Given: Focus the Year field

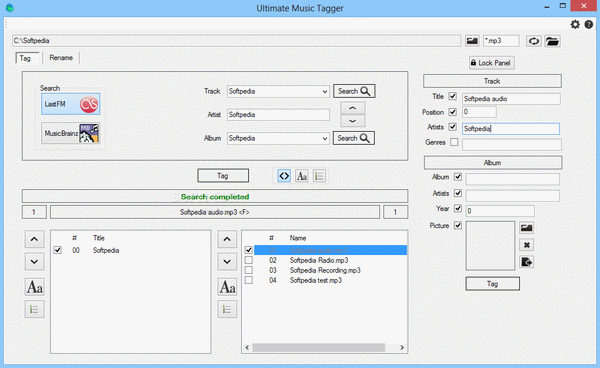Looking at the screenshot, I should 500,211.
